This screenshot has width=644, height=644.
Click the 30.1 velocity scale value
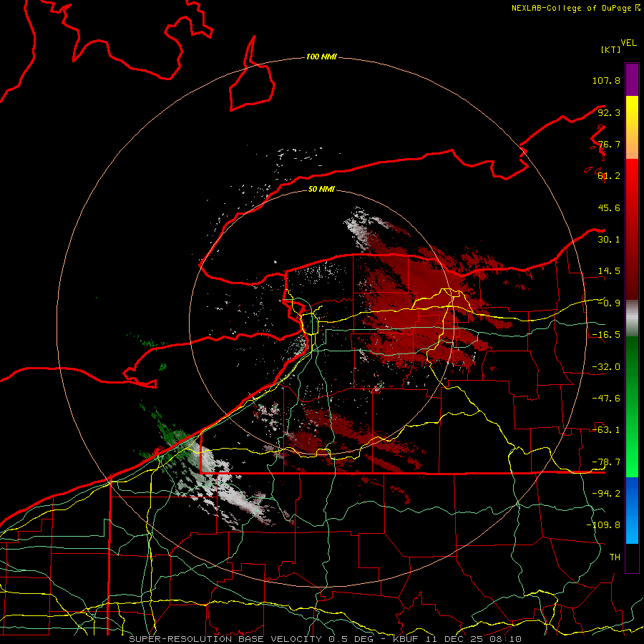pyautogui.click(x=609, y=240)
